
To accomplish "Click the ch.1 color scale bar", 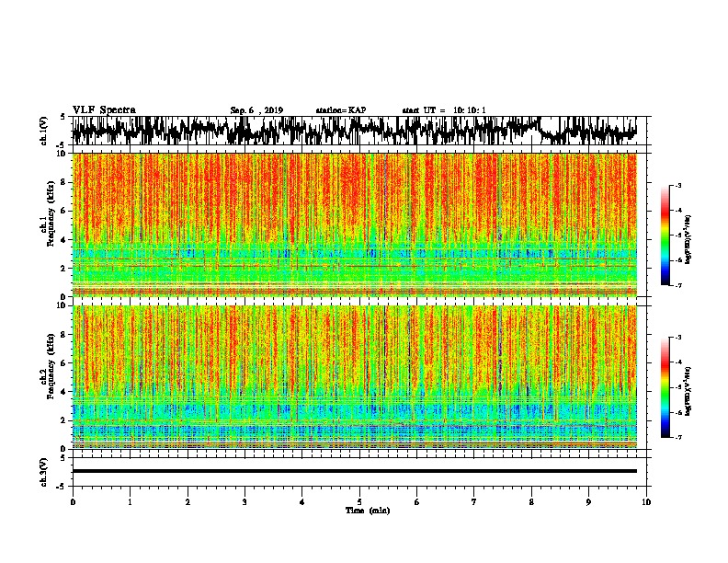I will (665, 236).
